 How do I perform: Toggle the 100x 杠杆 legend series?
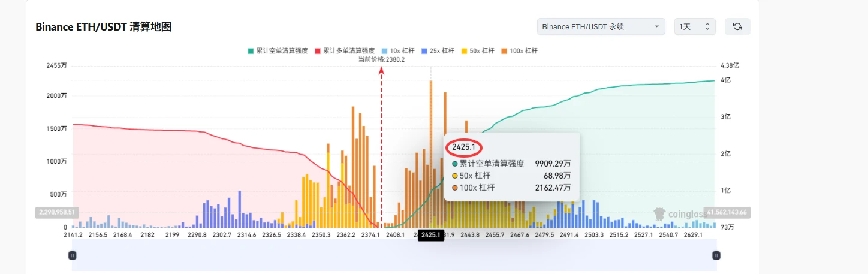point(519,51)
